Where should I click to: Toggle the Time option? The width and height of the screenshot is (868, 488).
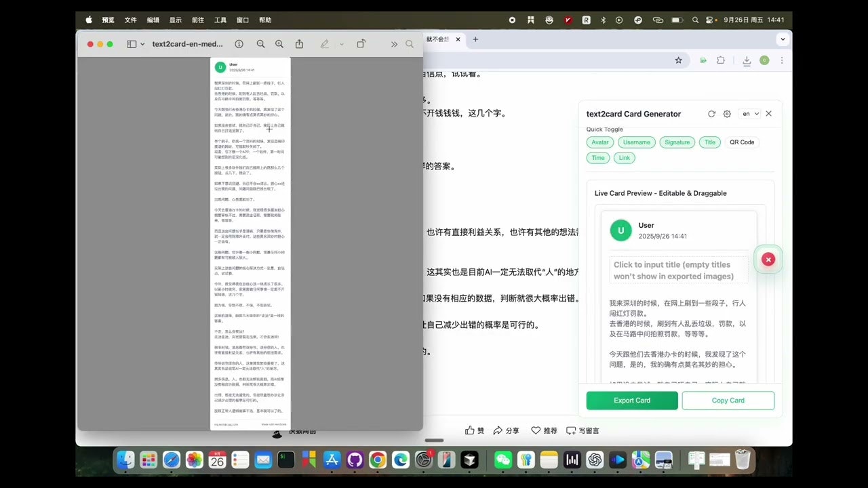point(598,158)
